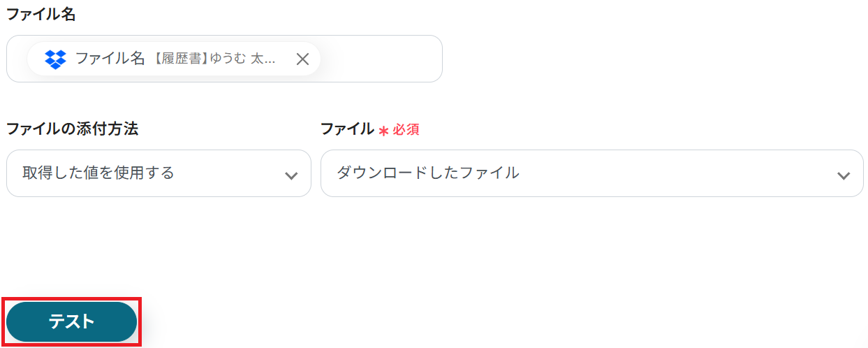Click the red asterisk beside ファイル
Image resolution: width=868 pixels, height=348 pixels.
coord(383,130)
